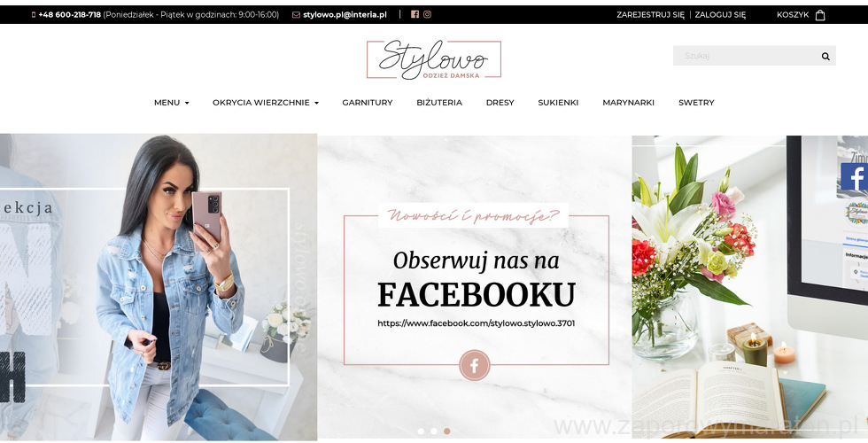Select the third highlighted slider dot
Screen dimensions: 868x443
(x=446, y=431)
